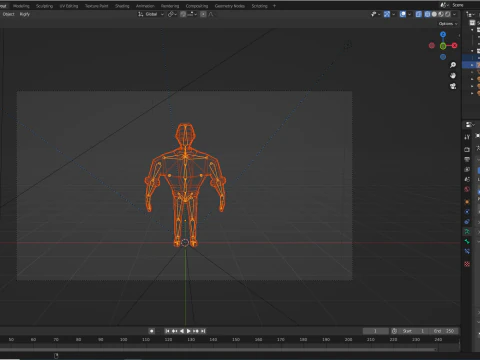Switch to the Shading workspace tab

[122, 6]
